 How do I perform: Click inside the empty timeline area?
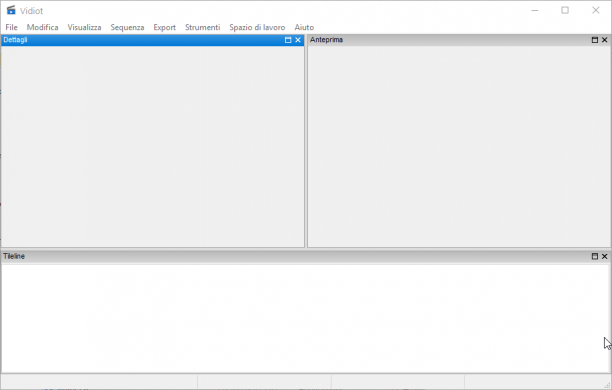(305, 318)
